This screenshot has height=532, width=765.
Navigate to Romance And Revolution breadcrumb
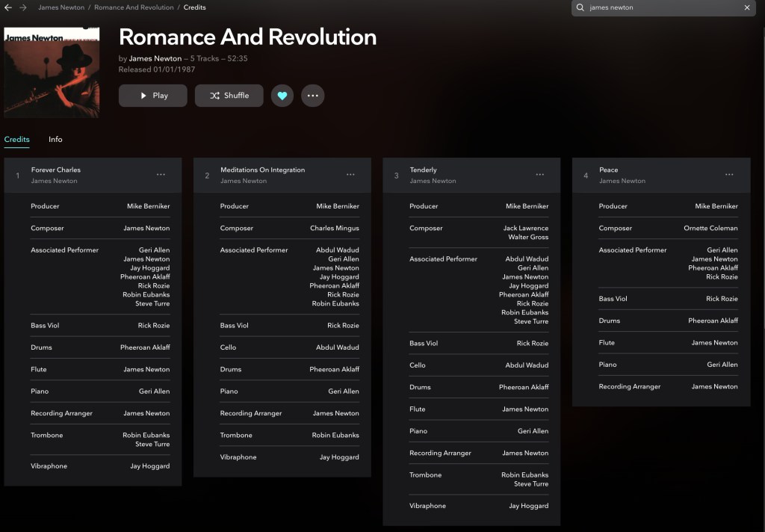[134, 7]
